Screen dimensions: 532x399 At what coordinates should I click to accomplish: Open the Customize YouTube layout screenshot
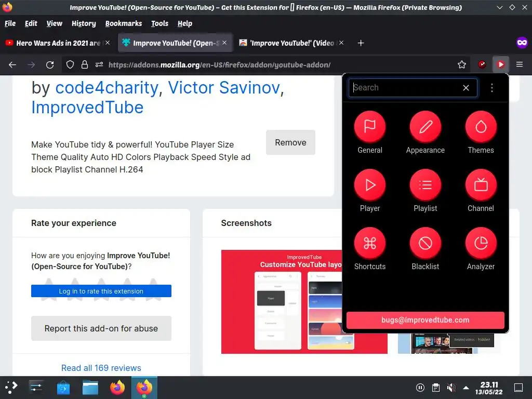click(281, 302)
